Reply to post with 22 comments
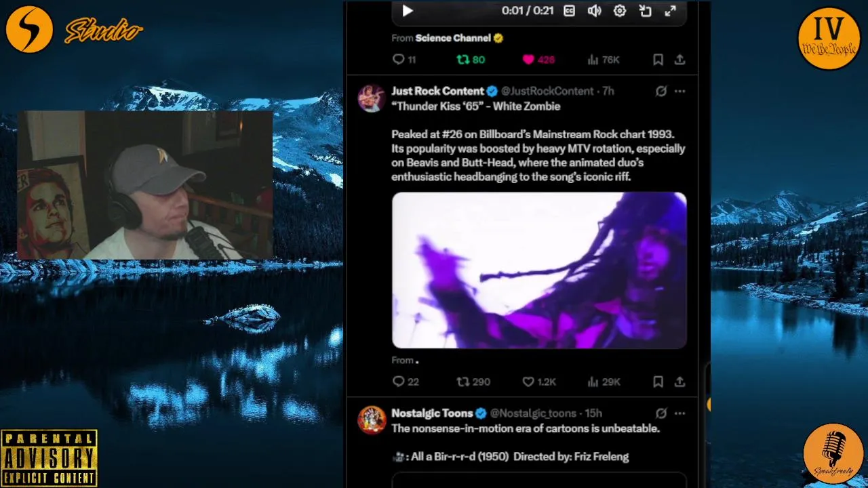Viewport: 868px width, 488px height. pos(406,382)
